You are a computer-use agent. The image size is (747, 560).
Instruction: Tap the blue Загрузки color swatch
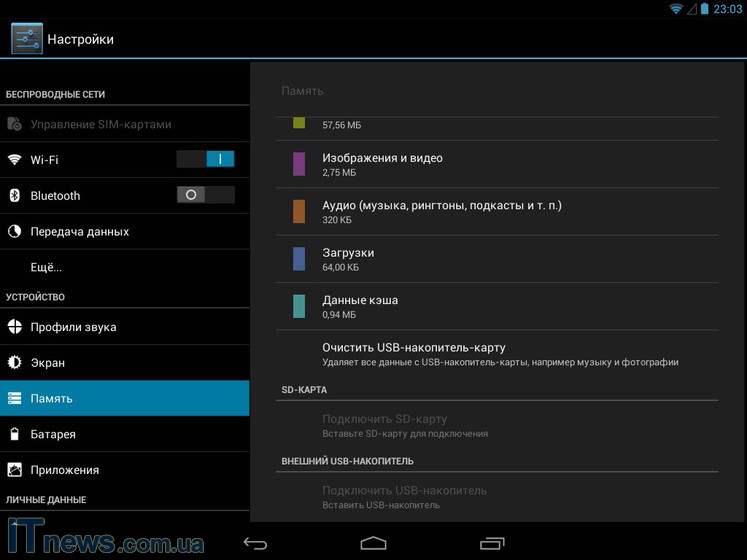[299, 259]
